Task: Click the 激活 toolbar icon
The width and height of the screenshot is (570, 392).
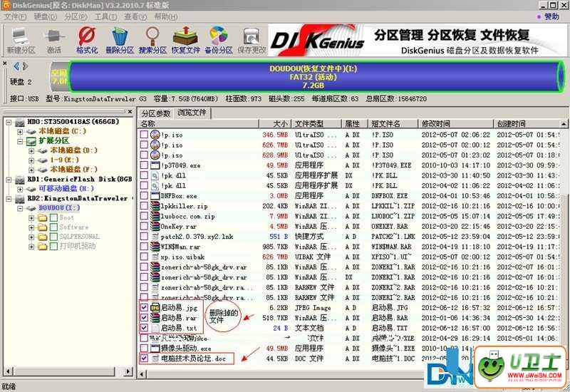Action: click(x=54, y=41)
